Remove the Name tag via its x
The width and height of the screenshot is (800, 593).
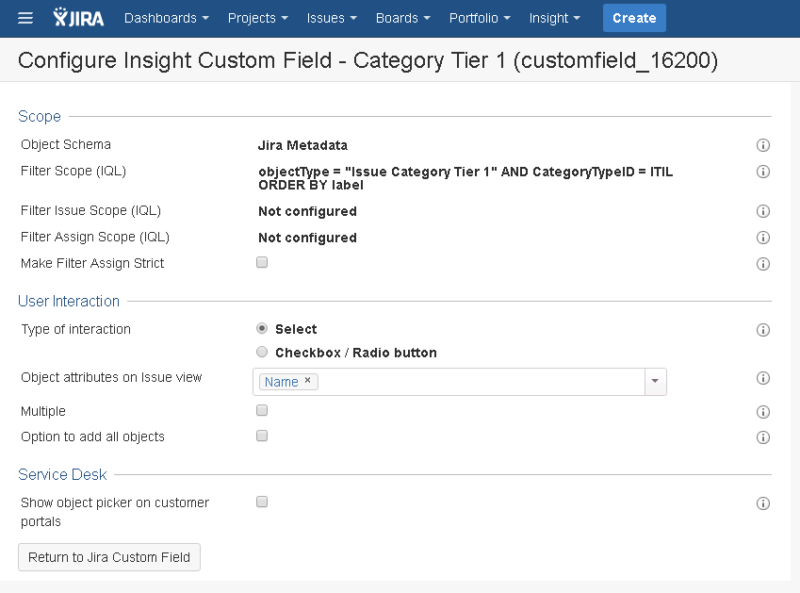(x=308, y=381)
